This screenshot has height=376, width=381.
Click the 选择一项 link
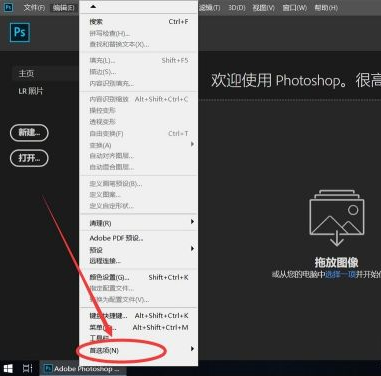(x=340, y=274)
